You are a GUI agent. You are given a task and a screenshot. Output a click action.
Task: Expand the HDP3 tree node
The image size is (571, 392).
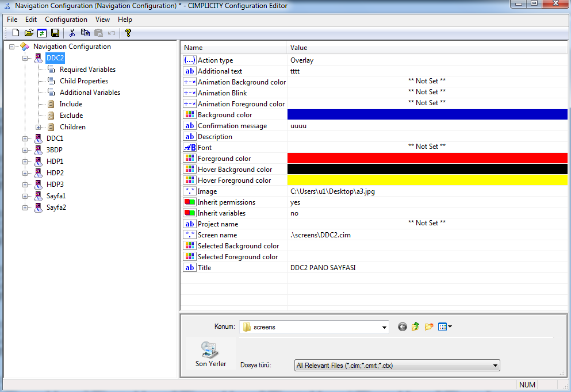click(25, 185)
